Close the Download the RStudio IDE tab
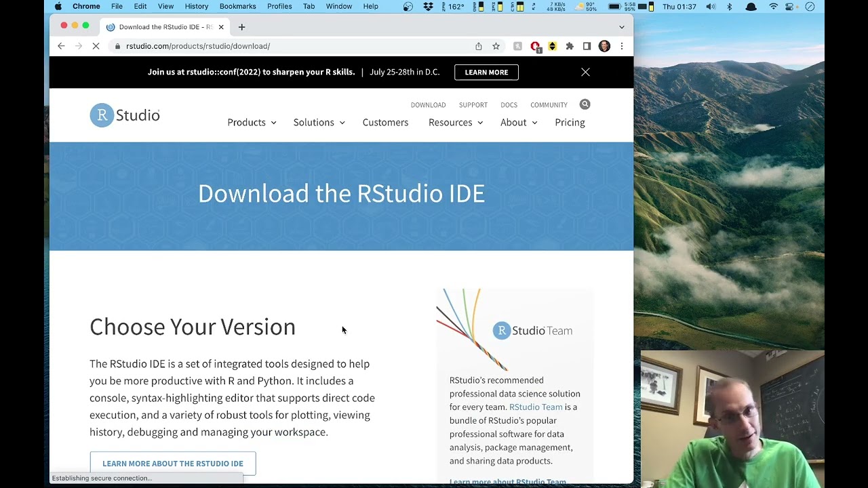868x488 pixels. click(221, 27)
